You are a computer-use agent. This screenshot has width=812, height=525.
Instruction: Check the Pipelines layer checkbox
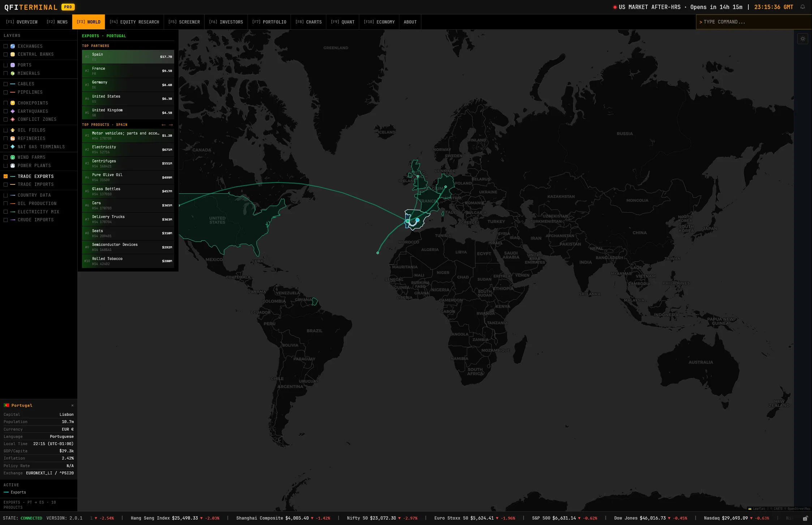click(x=5, y=93)
